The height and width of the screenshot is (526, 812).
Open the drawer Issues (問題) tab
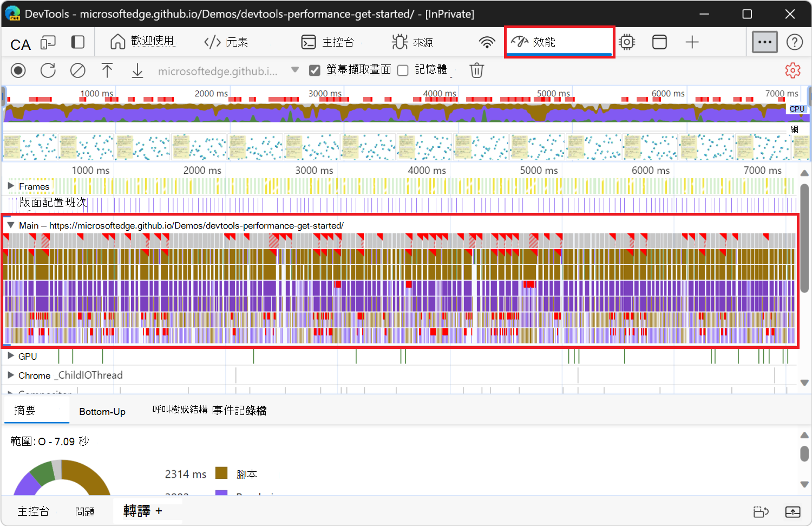[x=85, y=511]
